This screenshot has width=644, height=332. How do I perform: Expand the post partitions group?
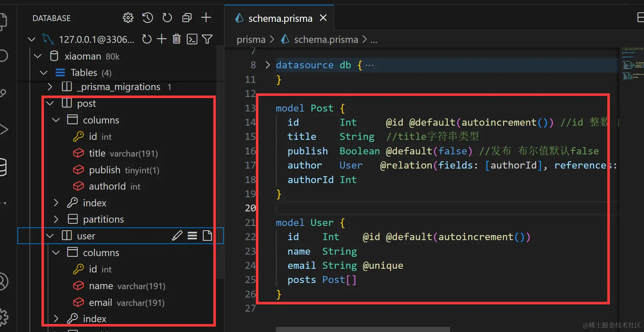coord(56,219)
